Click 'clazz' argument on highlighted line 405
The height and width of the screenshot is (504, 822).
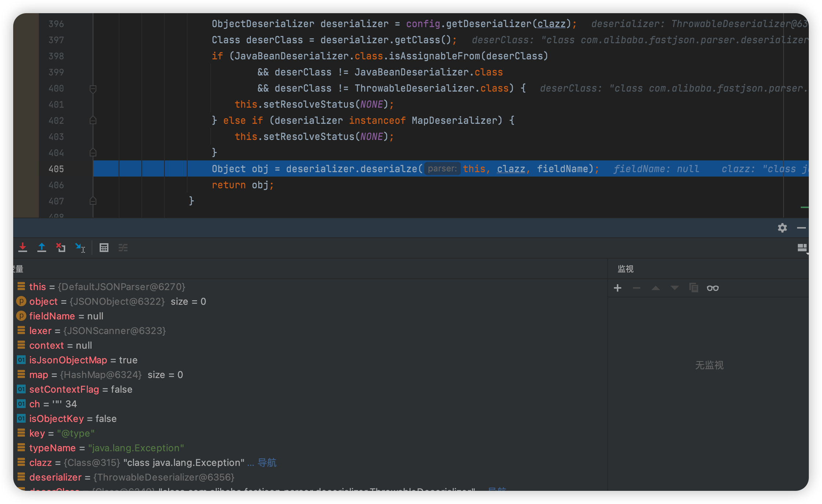point(511,169)
